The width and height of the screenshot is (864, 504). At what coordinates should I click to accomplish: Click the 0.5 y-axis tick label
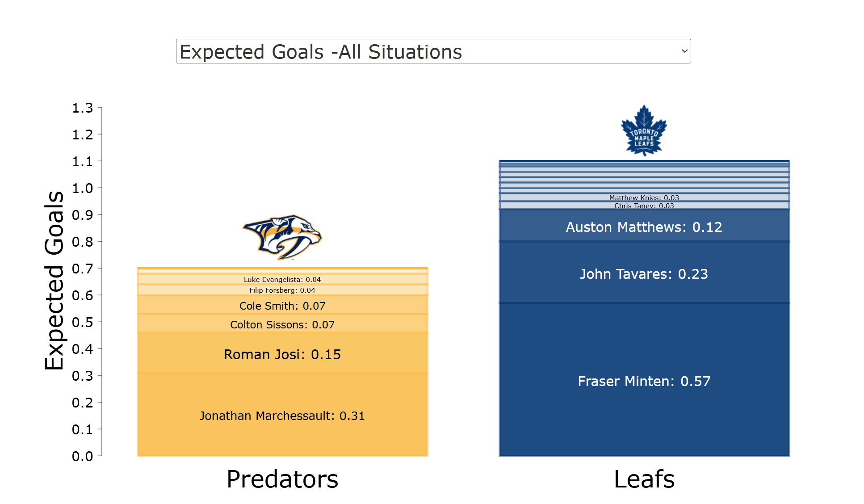(x=83, y=322)
